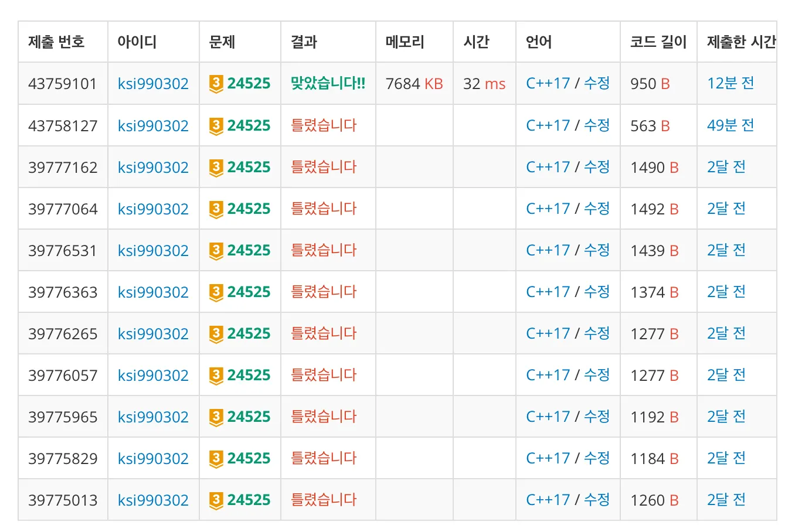The image size is (795, 532).
Task: Open user ksi990302 in row 43758127
Action: [x=153, y=125]
